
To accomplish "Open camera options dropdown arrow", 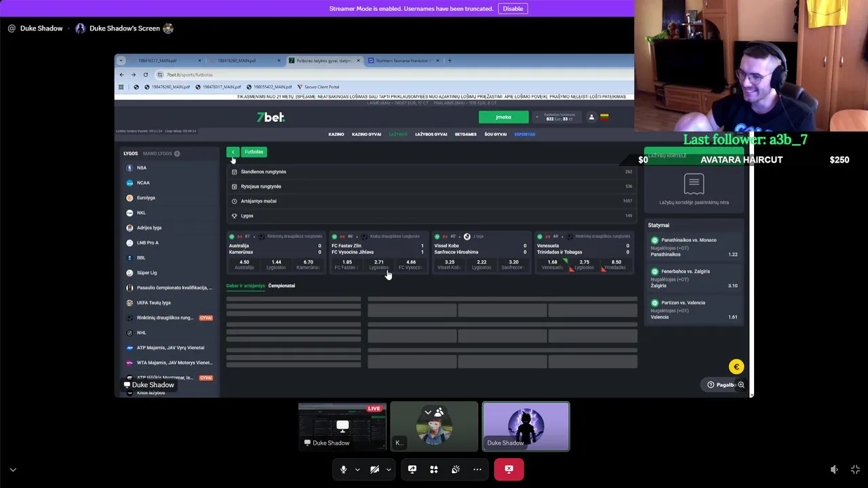I will point(389,469).
